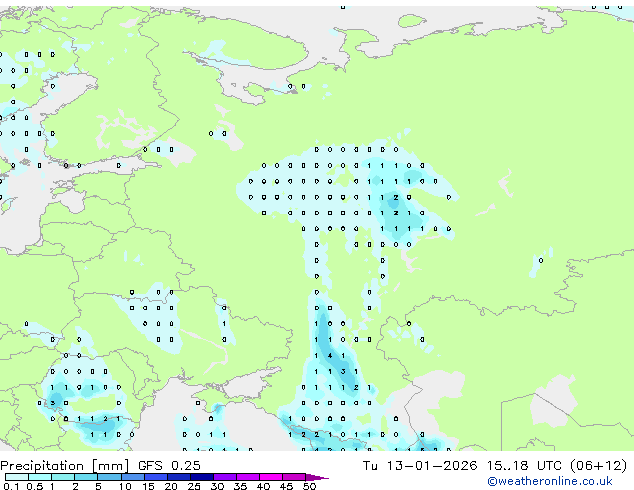Click the 20–25 mm dark blue legend swatch

pos(179,477)
